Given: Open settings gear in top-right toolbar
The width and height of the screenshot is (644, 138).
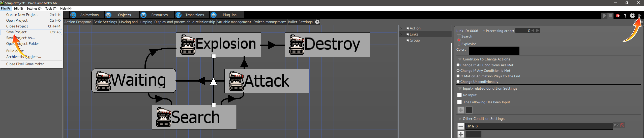Looking at the screenshot, I should click(x=632, y=16).
